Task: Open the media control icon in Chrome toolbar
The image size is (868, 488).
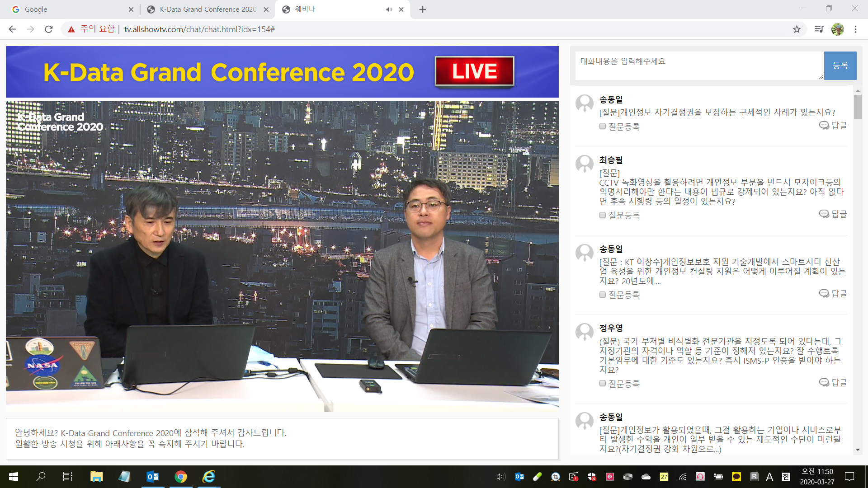Action: click(x=819, y=29)
